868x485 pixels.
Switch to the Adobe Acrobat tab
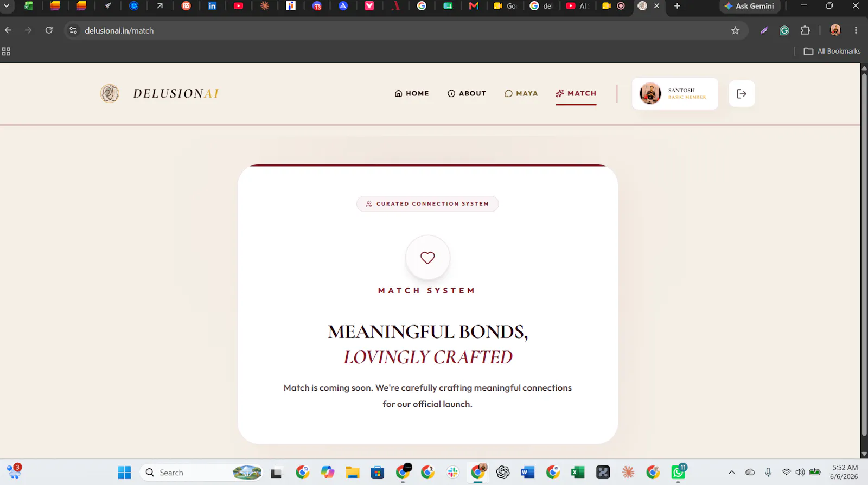395,6
